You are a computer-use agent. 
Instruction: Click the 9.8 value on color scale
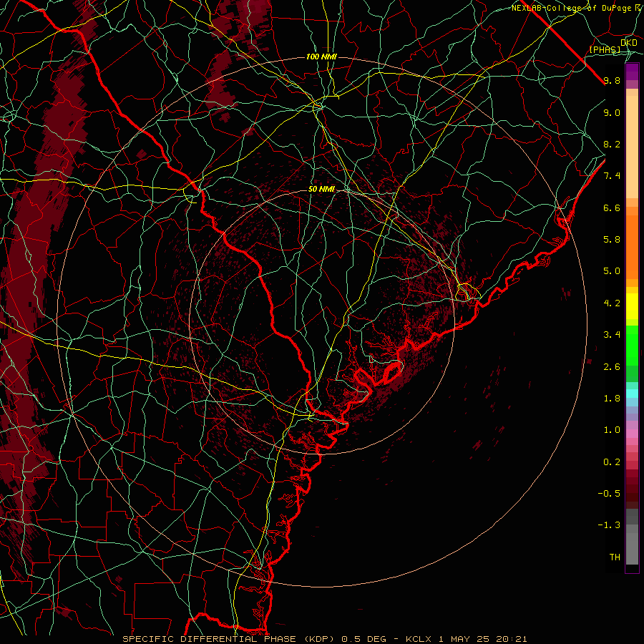[x=612, y=81]
